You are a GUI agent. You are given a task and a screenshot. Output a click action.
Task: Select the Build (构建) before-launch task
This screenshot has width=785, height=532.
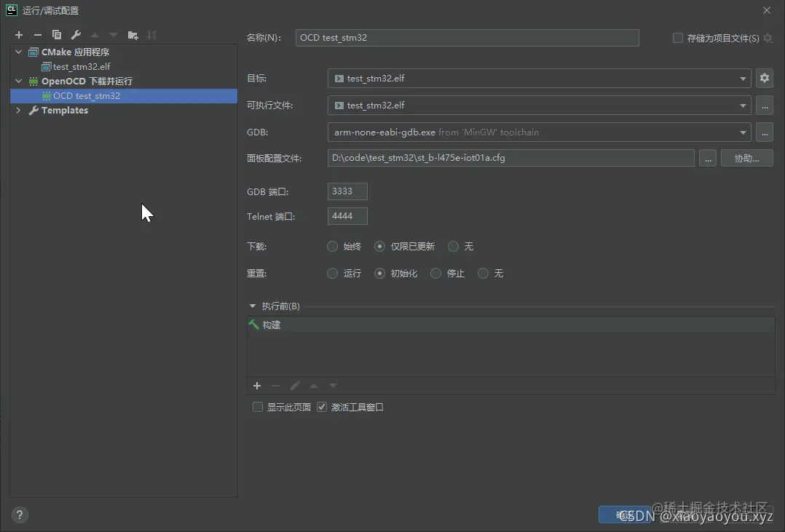(x=510, y=325)
